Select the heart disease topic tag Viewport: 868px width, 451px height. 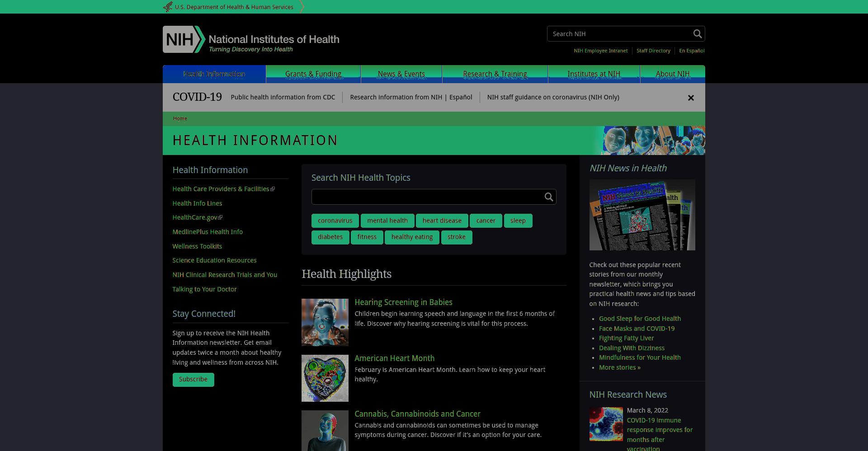click(x=442, y=221)
